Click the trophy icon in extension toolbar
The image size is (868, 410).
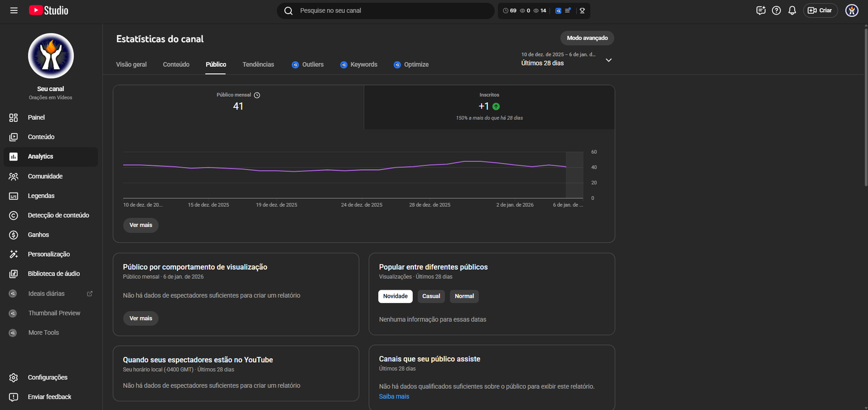point(582,11)
